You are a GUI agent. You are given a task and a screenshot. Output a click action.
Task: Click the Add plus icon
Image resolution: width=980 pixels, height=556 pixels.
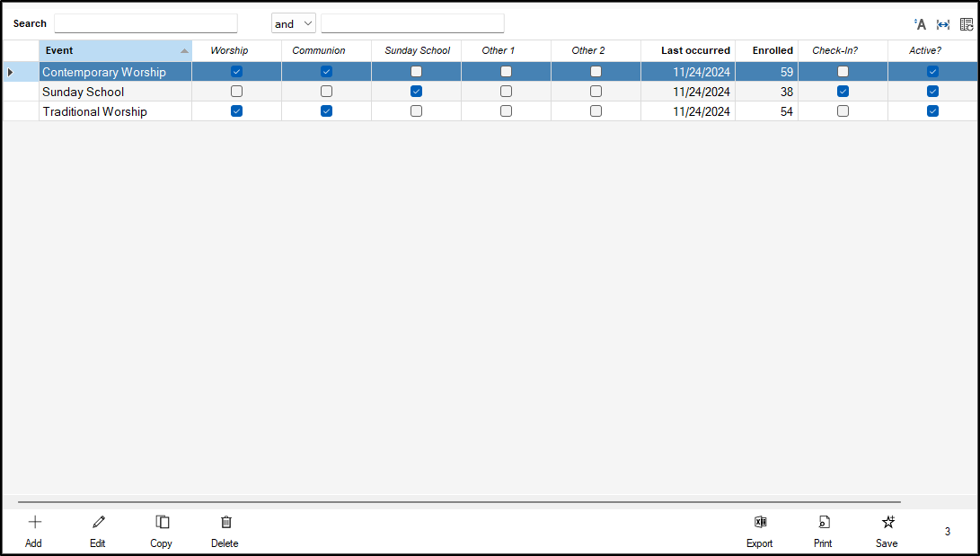[x=35, y=523]
